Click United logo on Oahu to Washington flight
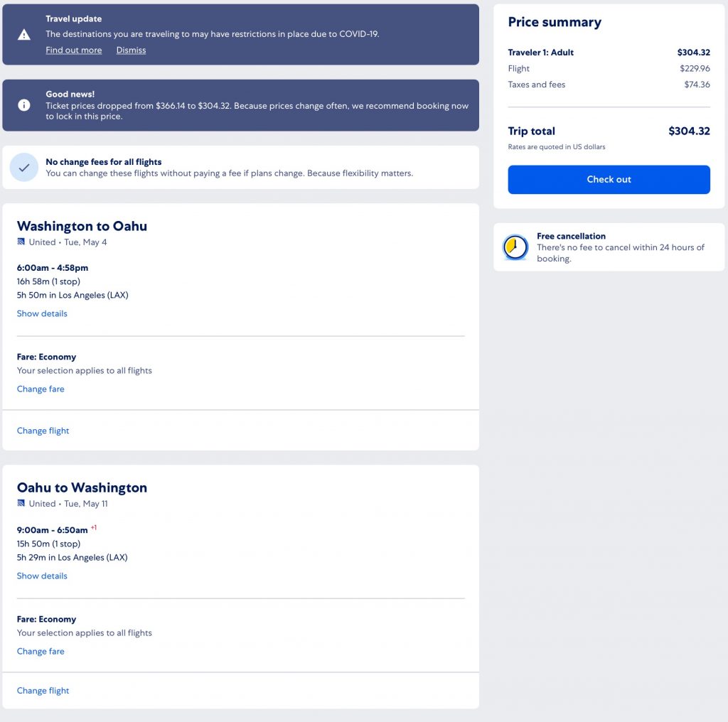This screenshot has width=728, height=722. pyautogui.click(x=21, y=504)
